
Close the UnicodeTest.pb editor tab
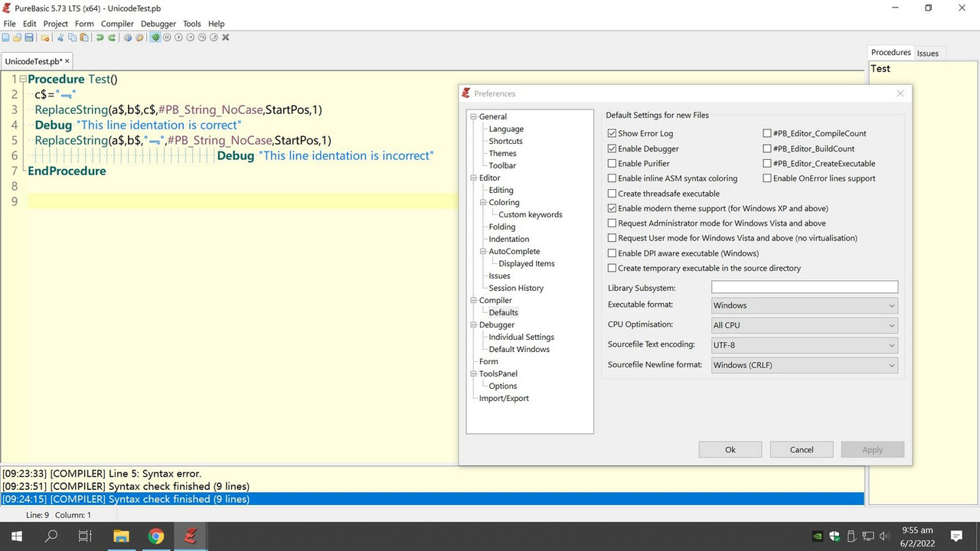tap(67, 61)
